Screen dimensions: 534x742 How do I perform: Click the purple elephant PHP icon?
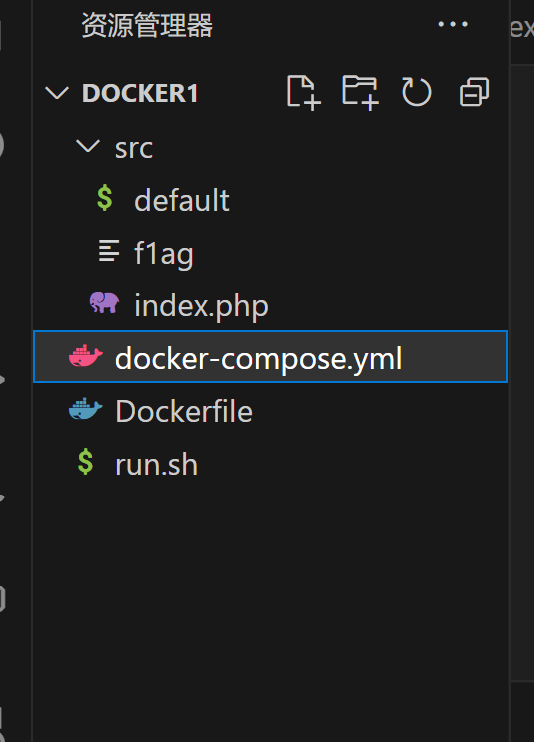105,303
